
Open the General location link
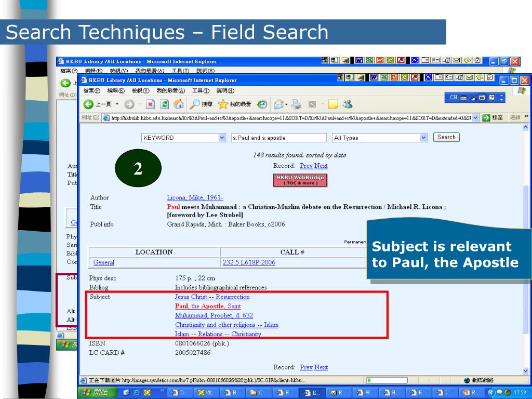point(104,262)
